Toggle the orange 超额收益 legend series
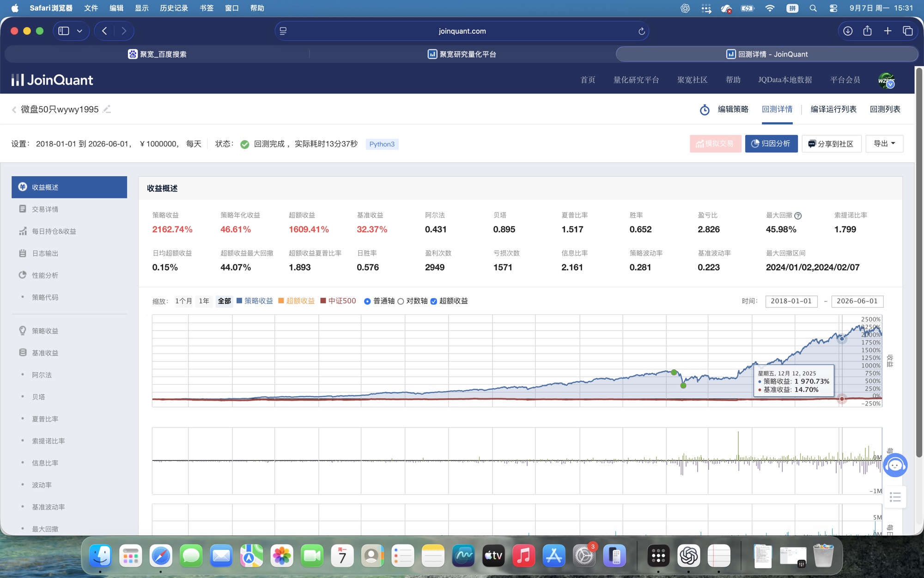The height and width of the screenshot is (578, 924). coord(296,301)
